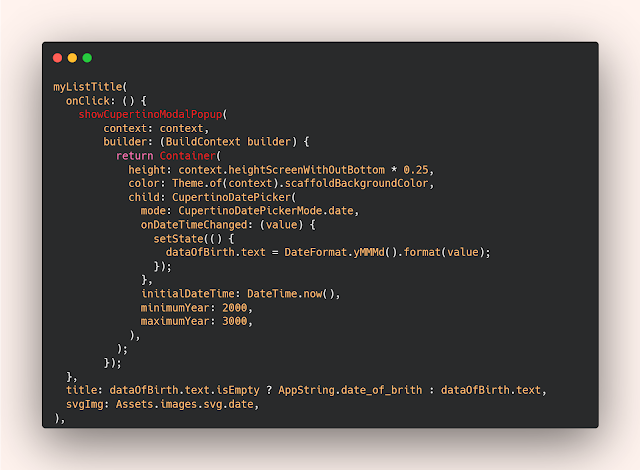Viewport: 640px width, 470px height.
Task: Click heightScreenWithOutBottom property
Action: pos(307,170)
